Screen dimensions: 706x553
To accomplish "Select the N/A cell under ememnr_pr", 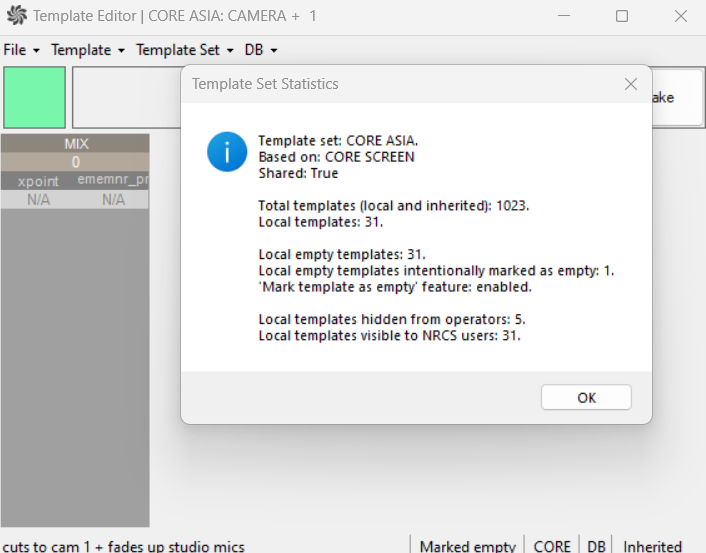I will 113,199.
